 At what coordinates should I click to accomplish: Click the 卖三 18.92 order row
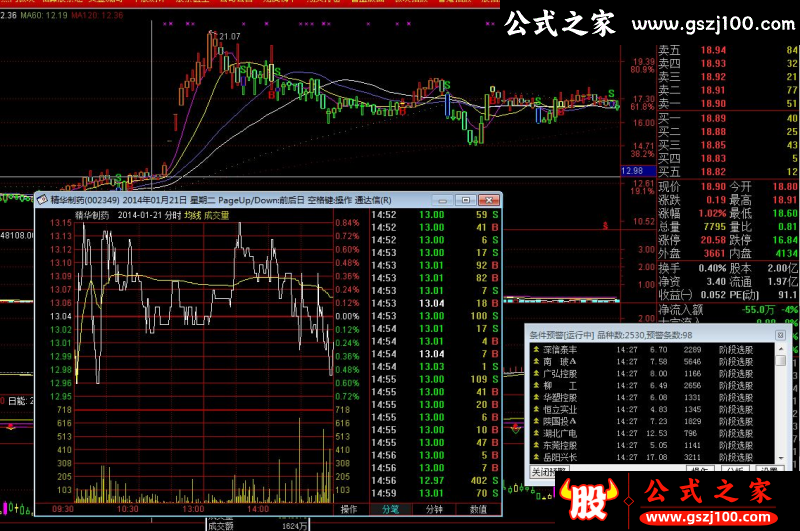[728, 77]
